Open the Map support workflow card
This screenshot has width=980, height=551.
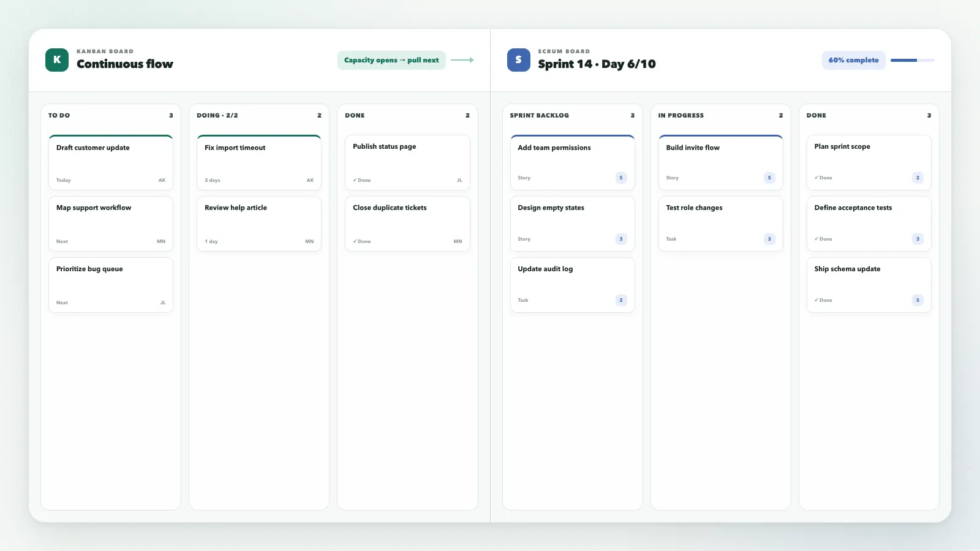click(111, 223)
